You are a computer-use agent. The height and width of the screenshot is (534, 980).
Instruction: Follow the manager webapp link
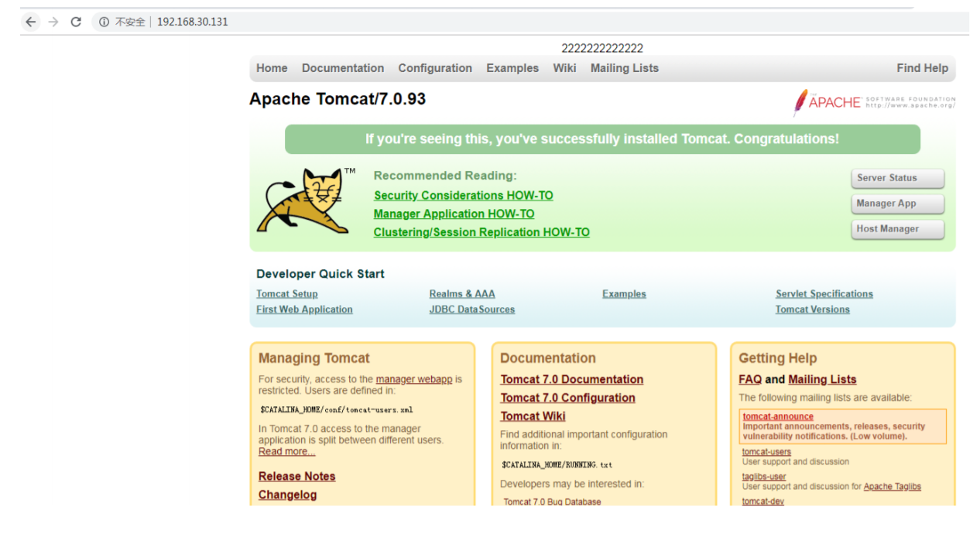point(414,379)
